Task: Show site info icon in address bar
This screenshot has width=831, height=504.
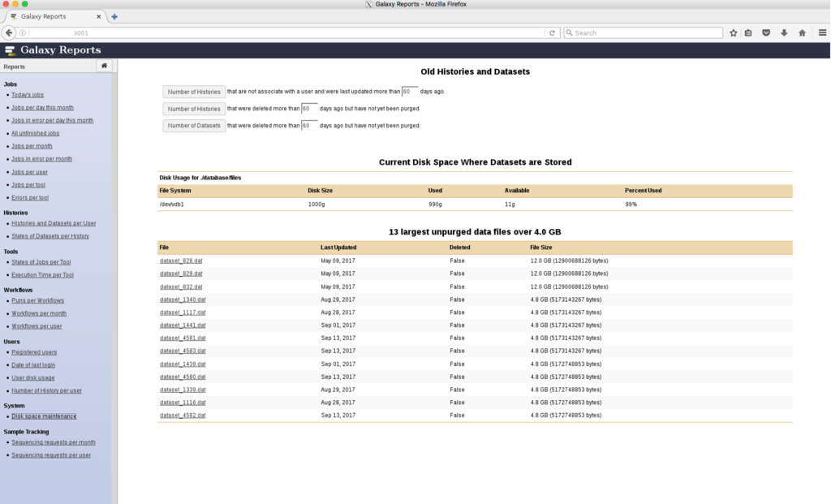Action: 22,32
